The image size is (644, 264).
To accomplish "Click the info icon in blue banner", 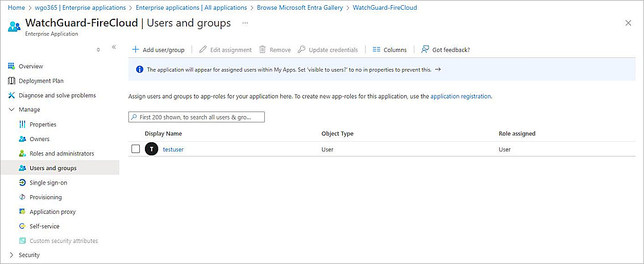I will pyautogui.click(x=140, y=69).
